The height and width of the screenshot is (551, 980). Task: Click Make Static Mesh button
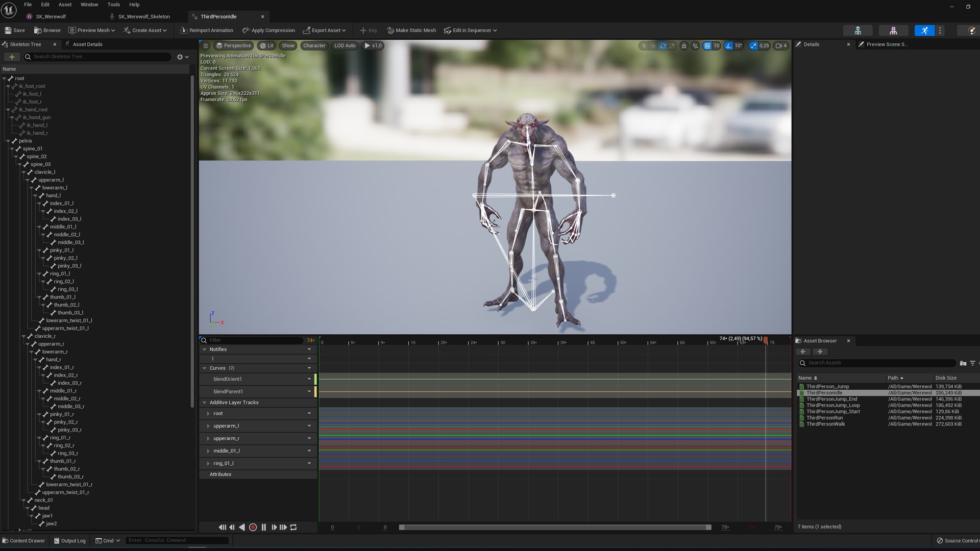coord(411,31)
